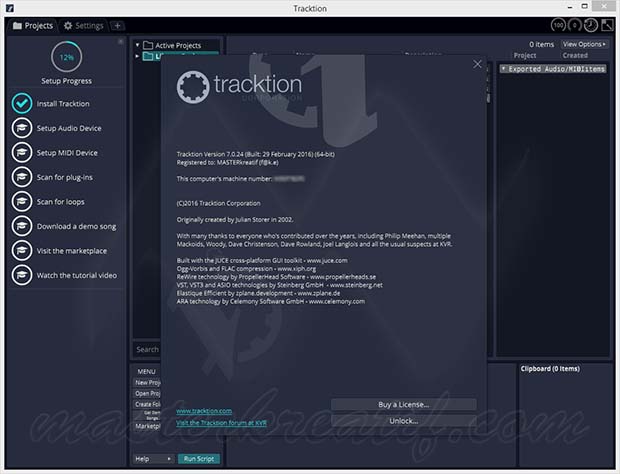
Task: Click the 12% Setup Progress circle
Action: tap(66, 57)
